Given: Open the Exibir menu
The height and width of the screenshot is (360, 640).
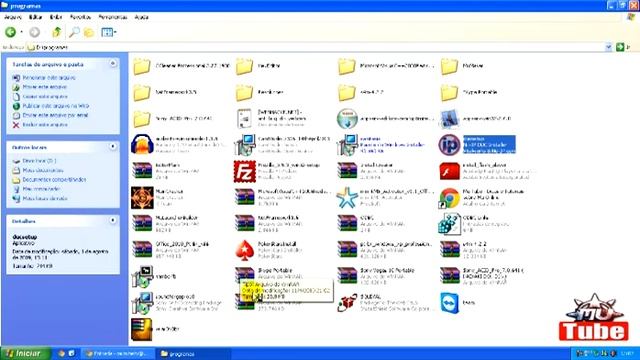Looking at the screenshot, I should tap(56, 17).
